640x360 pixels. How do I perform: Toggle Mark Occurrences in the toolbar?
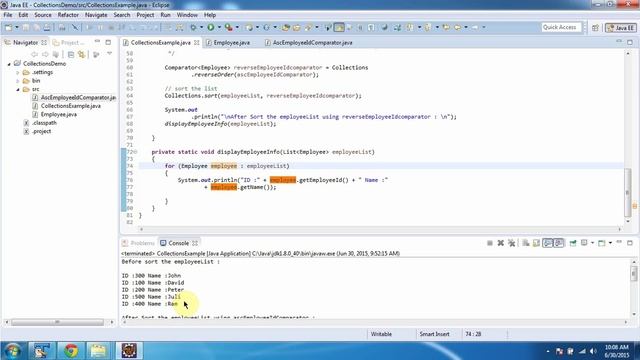tap(339, 27)
